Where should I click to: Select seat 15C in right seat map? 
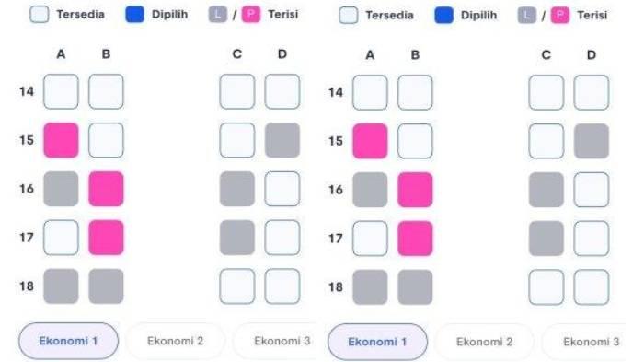pos(546,141)
